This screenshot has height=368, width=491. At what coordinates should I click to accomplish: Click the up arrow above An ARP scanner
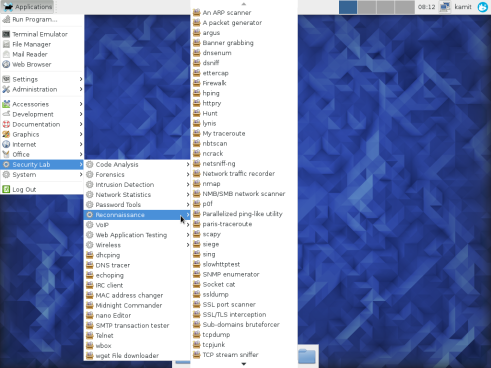point(244,4)
